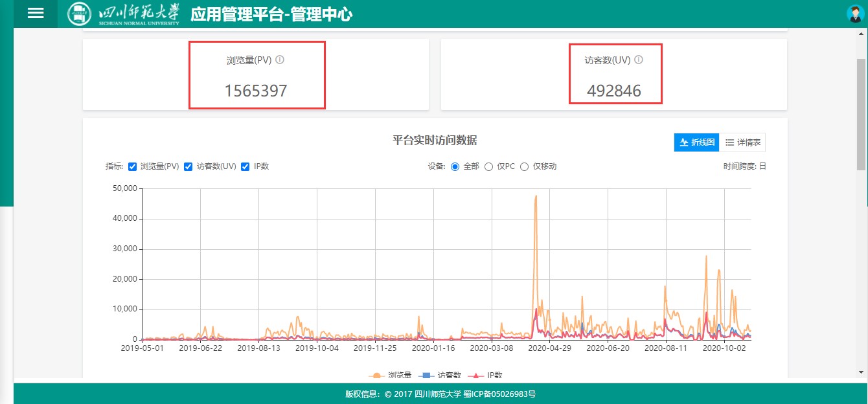Toggle the 访客数 series in the chart legend
This screenshot has width=868, height=404.
tap(440, 375)
